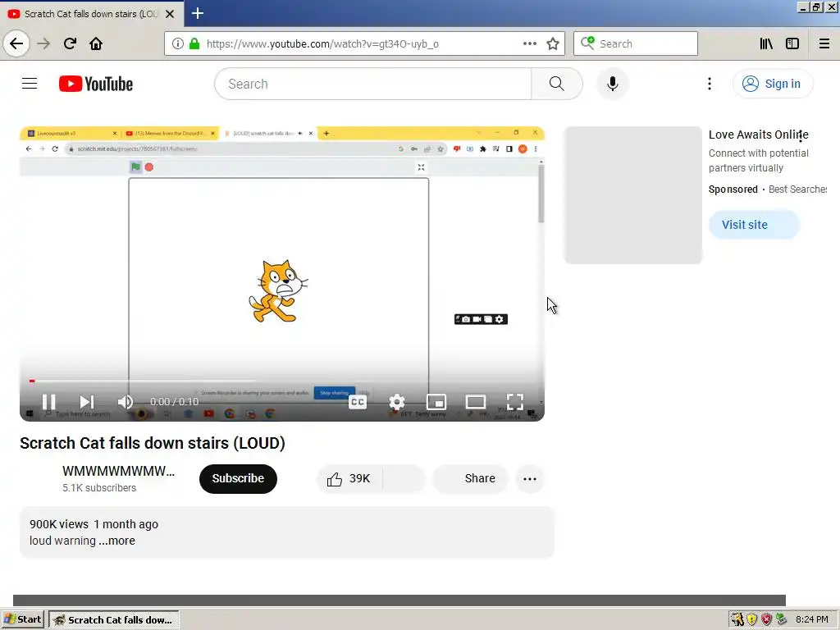840x630 pixels.
Task: Click the Visit site button
Action: click(x=754, y=225)
